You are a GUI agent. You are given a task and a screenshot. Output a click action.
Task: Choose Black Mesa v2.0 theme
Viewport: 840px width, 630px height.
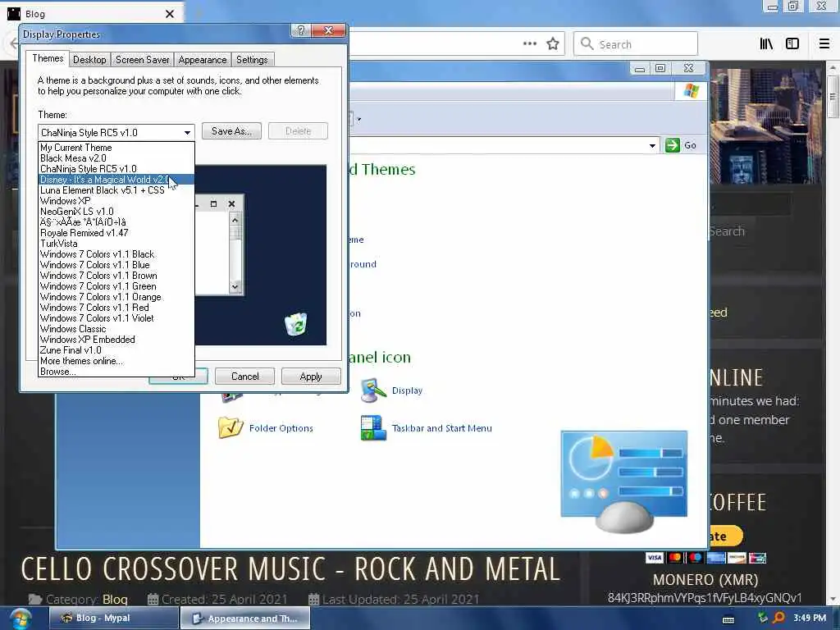(116, 158)
